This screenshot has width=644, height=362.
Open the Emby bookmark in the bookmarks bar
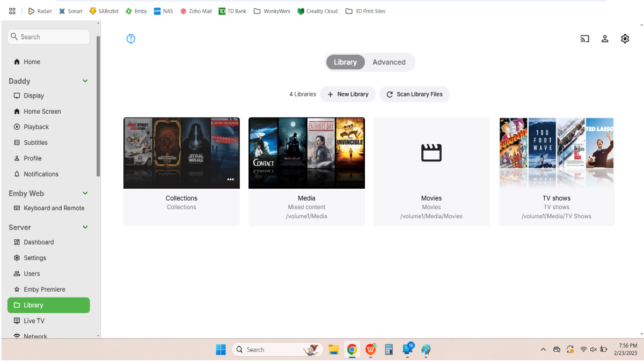[x=136, y=10]
